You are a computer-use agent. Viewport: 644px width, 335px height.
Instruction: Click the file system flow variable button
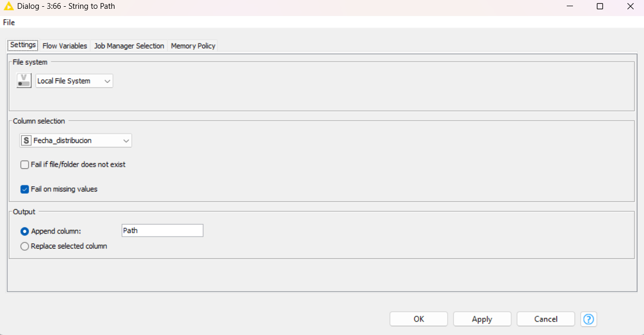24,81
